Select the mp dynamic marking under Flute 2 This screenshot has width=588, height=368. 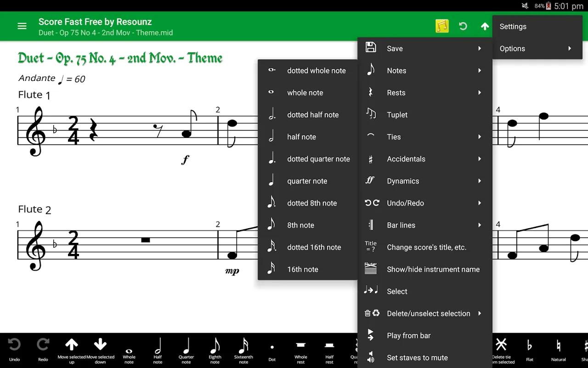coord(232,271)
